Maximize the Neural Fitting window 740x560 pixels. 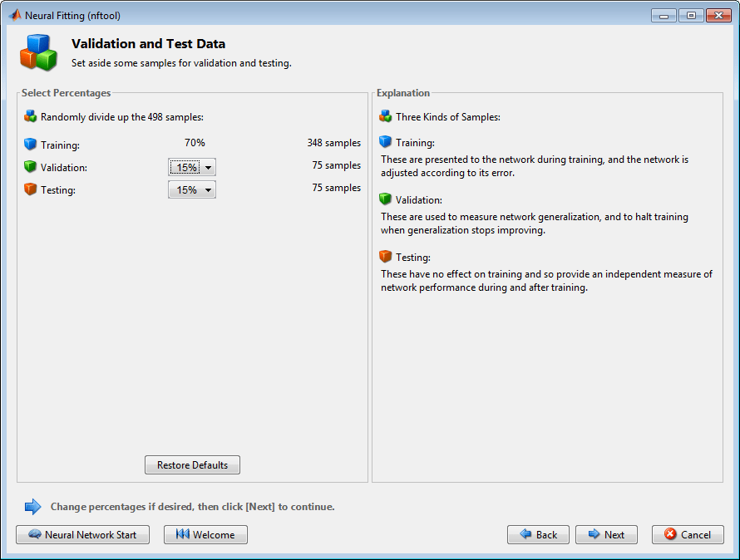pos(690,15)
